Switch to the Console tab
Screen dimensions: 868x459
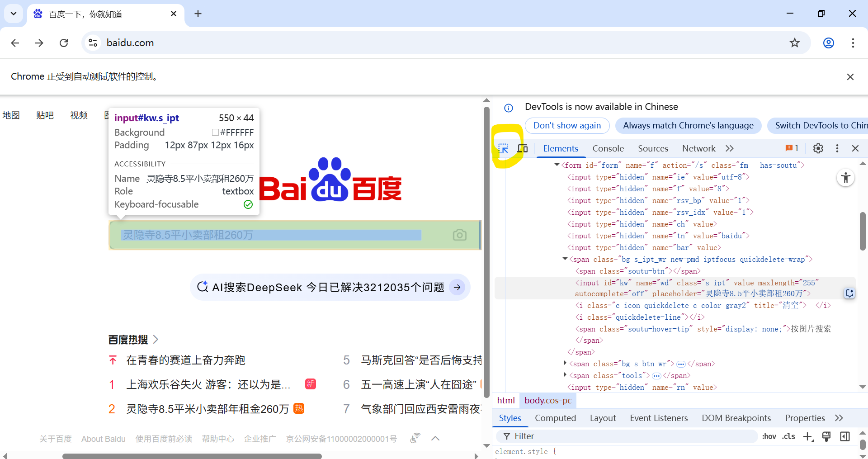[608, 148]
